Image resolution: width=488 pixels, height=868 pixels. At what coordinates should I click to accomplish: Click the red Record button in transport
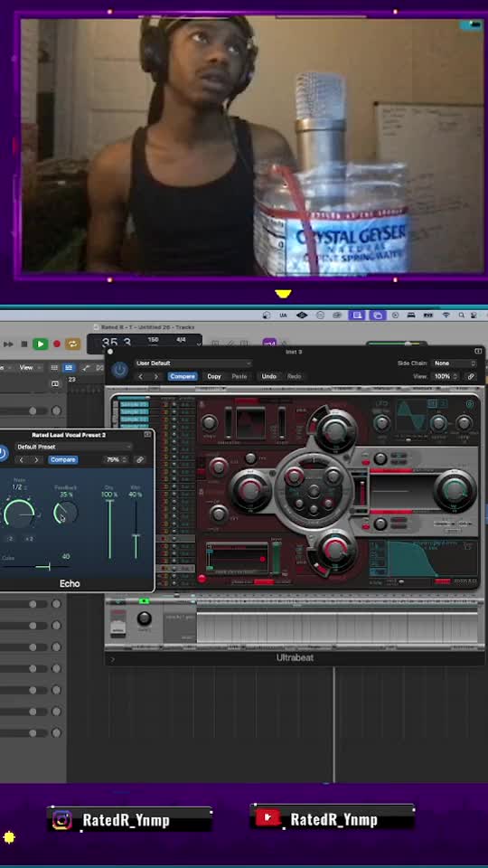56,344
